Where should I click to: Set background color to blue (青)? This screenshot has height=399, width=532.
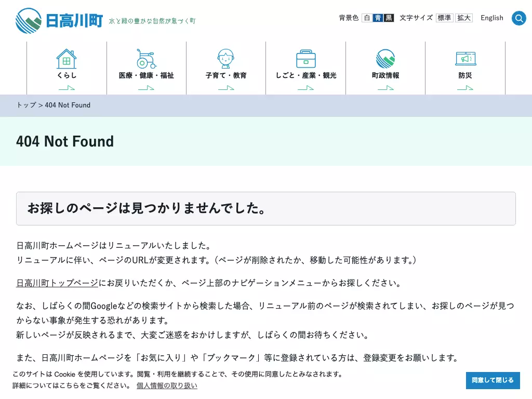[378, 18]
